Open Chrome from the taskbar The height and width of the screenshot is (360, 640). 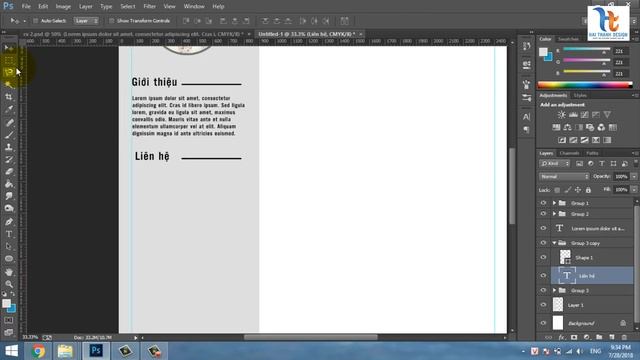pyautogui.click(x=38, y=351)
